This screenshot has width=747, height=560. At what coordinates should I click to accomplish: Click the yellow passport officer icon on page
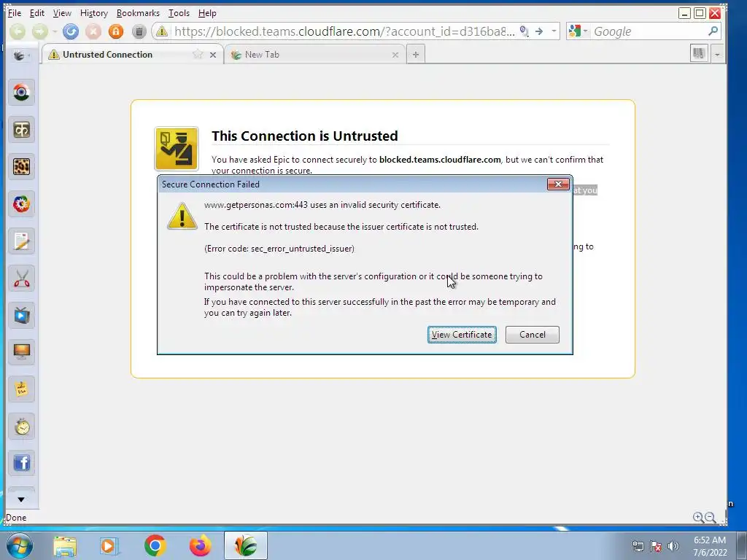coord(177,149)
